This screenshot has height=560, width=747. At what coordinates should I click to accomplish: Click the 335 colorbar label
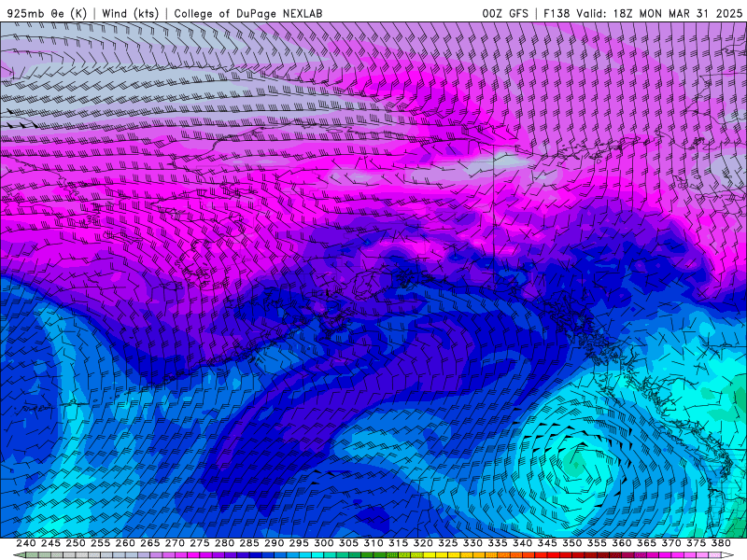pos(498,543)
